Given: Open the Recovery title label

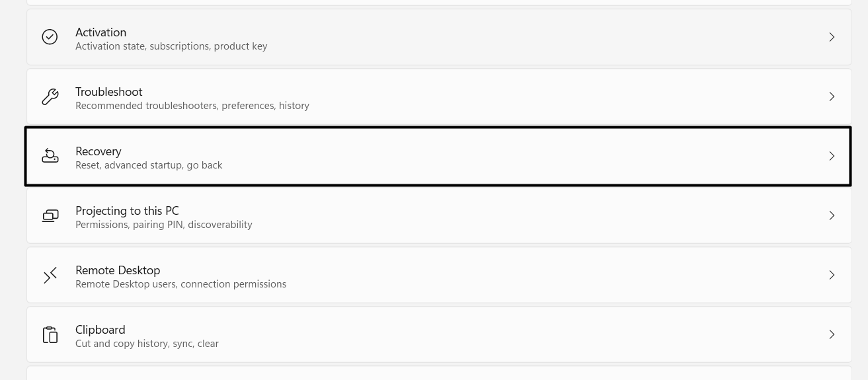Looking at the screenshot, I should pyautogui.click(x=98, y=151).
